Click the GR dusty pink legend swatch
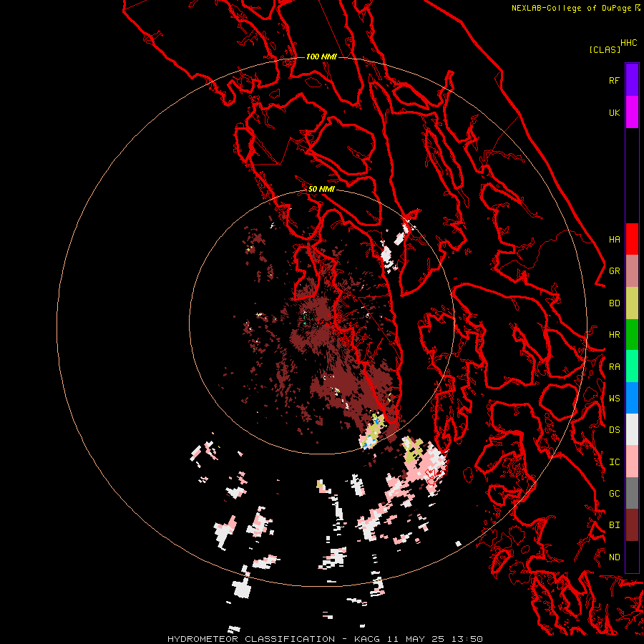644x644 pixels. pyautogui.click(x=632, y=271)
